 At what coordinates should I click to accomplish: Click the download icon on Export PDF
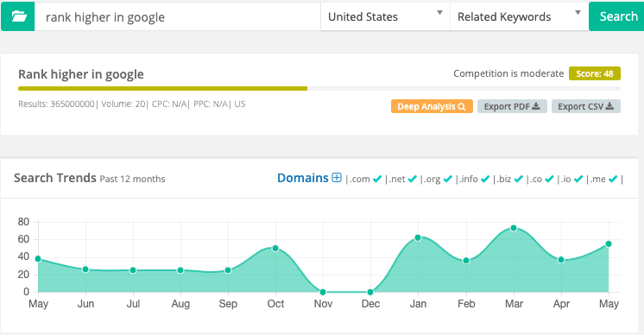(x=536, y=106)
